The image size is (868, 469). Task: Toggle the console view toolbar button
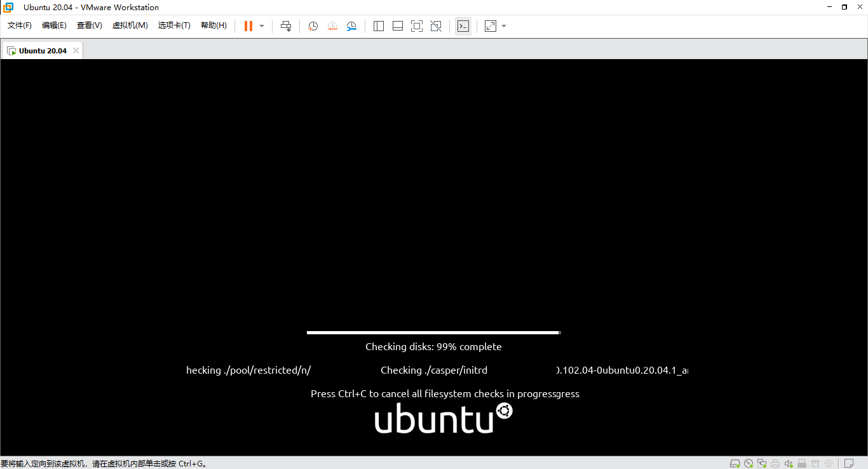coord(463,26)
